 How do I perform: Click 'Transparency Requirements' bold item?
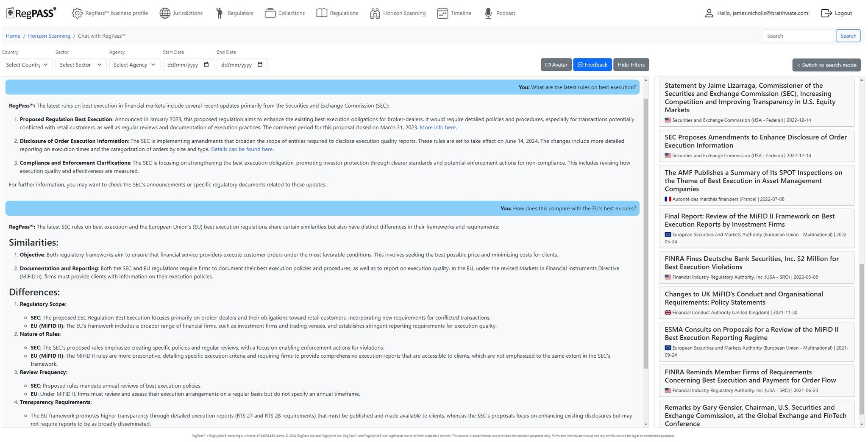tap(55, 402)
